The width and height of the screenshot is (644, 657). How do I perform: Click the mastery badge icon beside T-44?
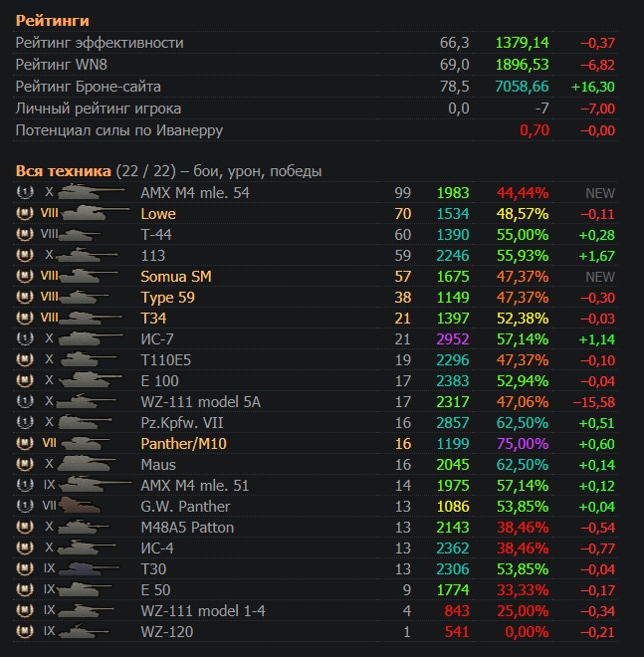point(24,234)
